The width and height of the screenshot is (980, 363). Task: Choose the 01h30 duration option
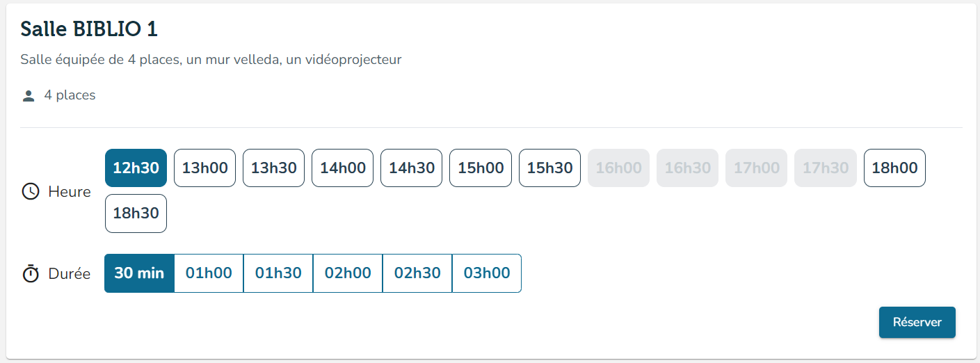278,273
